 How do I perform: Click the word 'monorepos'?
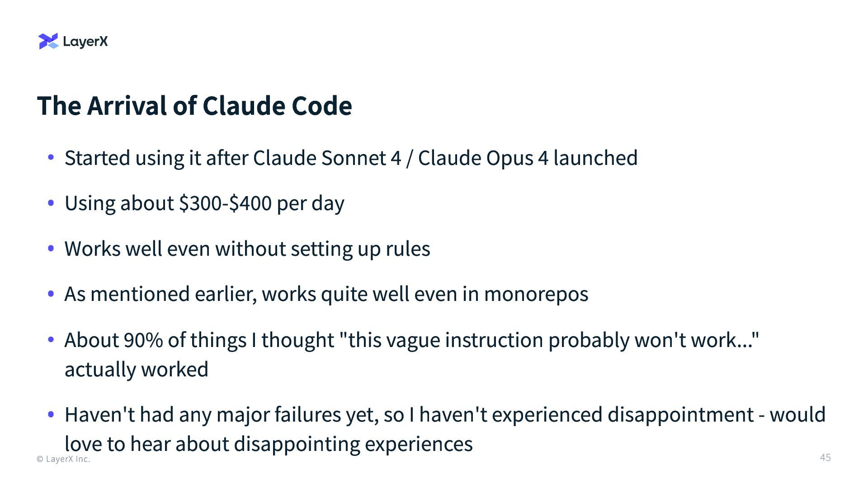tap(536, 294)
